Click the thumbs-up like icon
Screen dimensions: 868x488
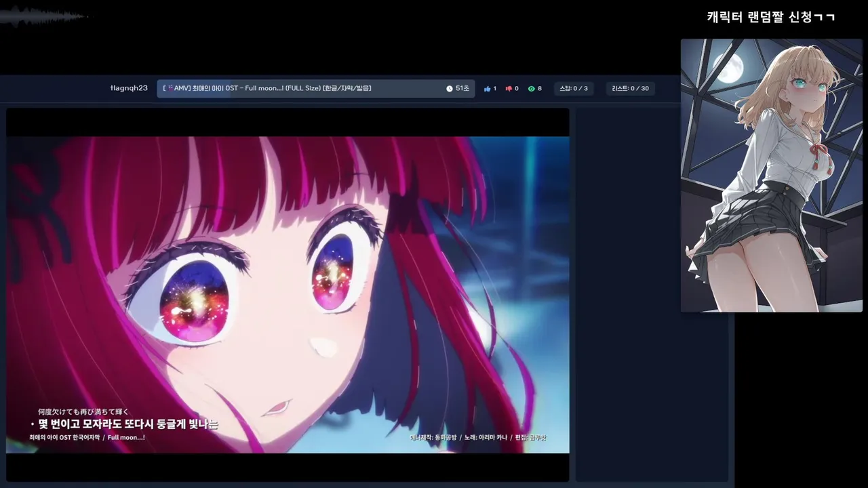pyautogui.click(x=487, y=89)
